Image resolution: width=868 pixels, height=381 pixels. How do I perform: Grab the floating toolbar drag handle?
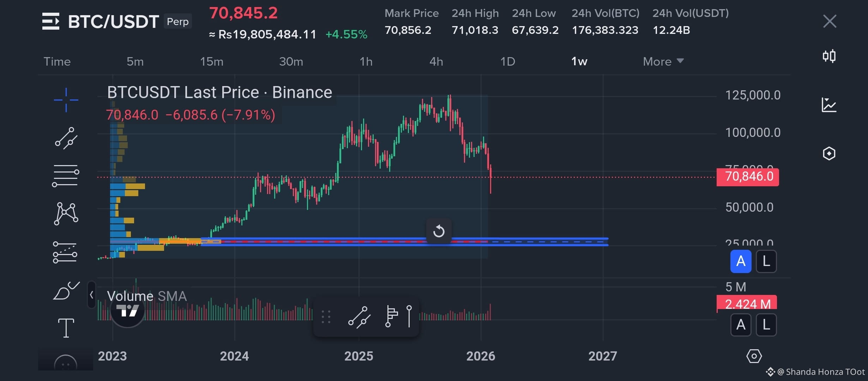tap(326, 317)
